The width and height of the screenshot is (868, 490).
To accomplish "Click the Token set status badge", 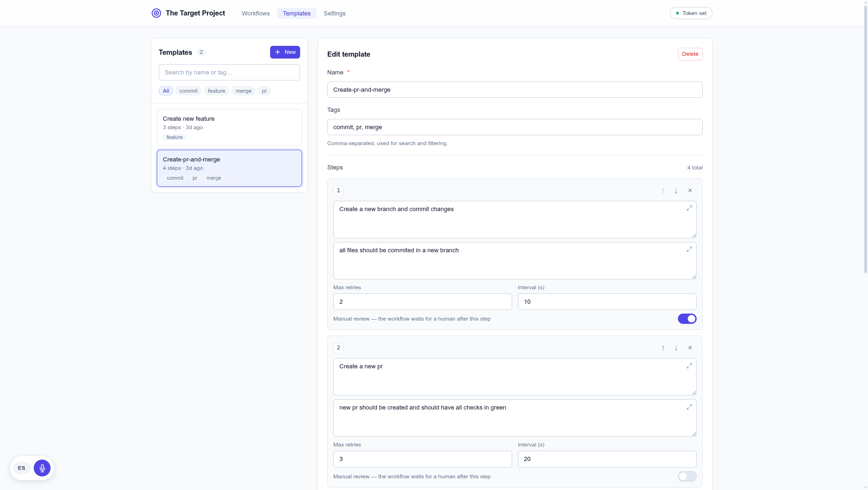I will (691, 13).
